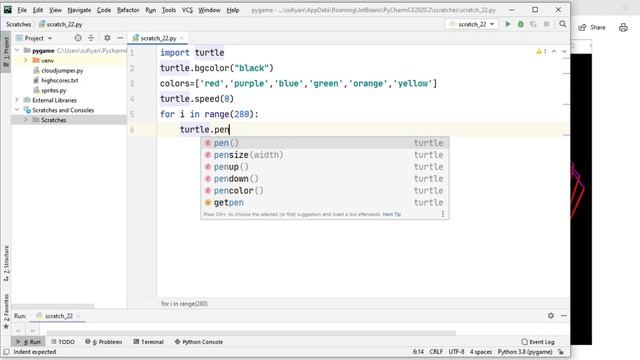The width and height of the screenshot is (640, 360).
Task: Click the tool windows toggle icon in status bar corner
Action: [6, 352]
